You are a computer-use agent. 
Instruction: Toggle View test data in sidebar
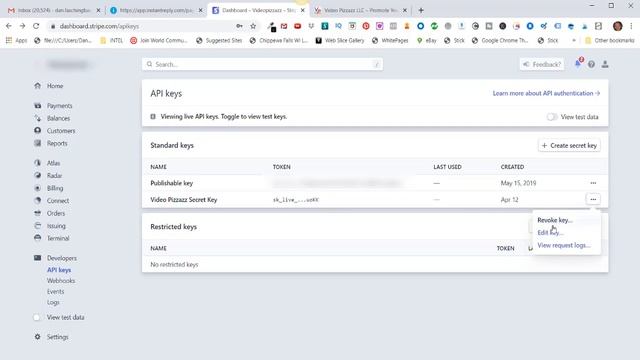(x=37, y=317)
